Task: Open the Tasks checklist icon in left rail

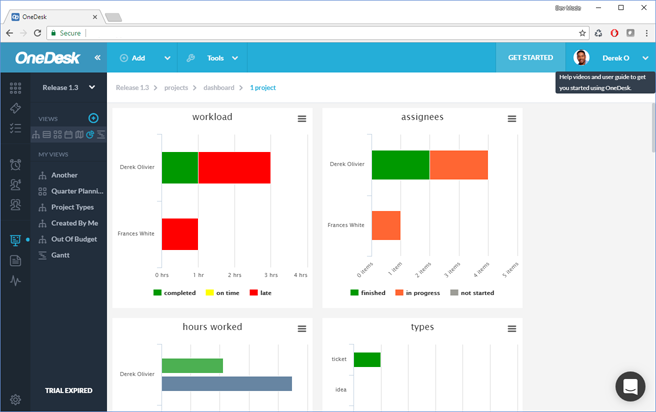Action: click(x=15, y=128)
